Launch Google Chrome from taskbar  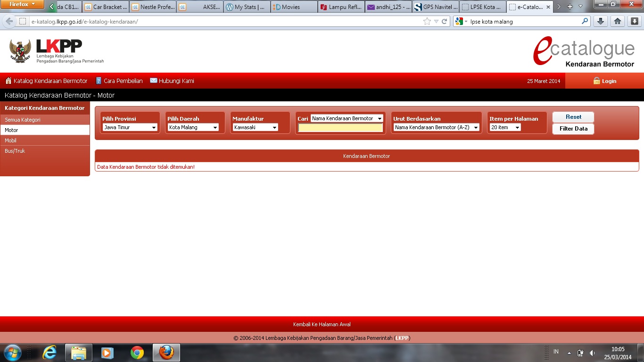coord(137,353)
